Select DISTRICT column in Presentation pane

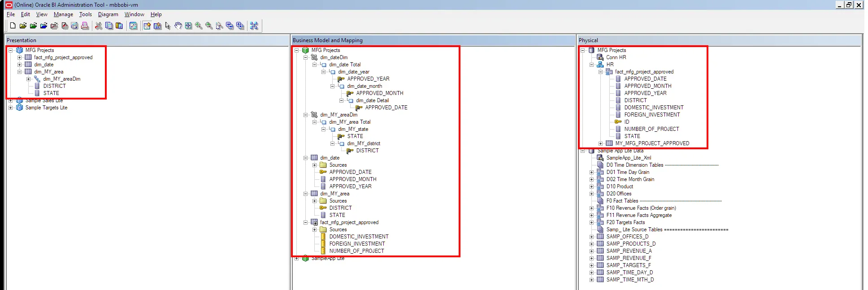point(54,86)
